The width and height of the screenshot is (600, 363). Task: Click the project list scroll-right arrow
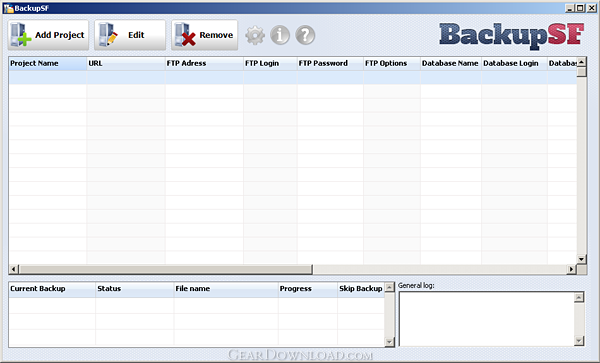tap(571, 269)
